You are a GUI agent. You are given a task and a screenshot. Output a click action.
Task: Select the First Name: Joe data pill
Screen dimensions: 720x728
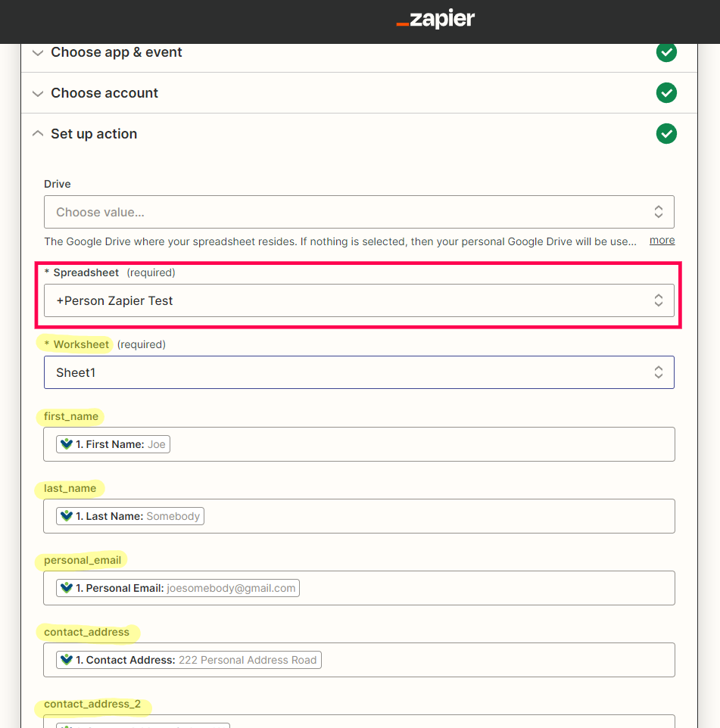114,444
